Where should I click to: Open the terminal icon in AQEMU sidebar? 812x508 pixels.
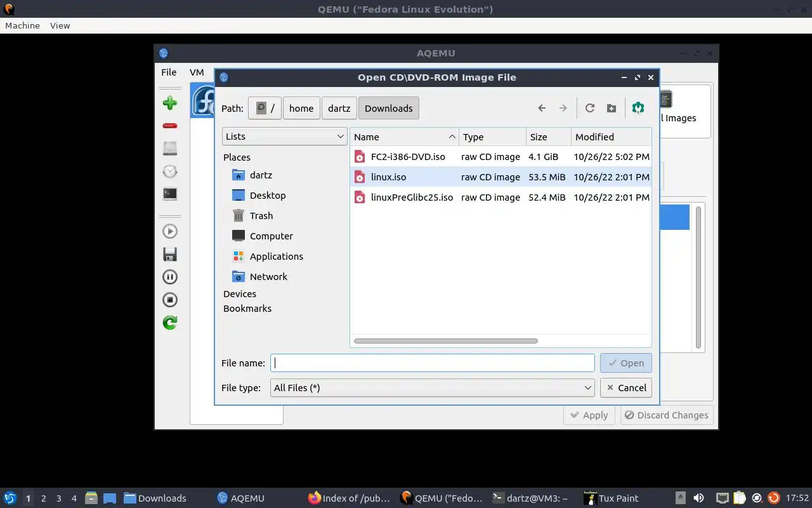tap(169, 194)
